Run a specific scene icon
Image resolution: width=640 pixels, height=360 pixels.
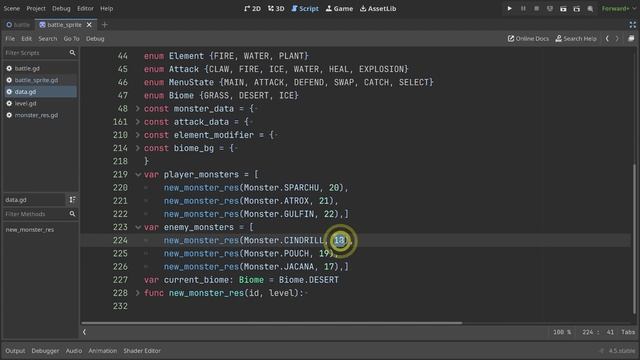[577, 9]
